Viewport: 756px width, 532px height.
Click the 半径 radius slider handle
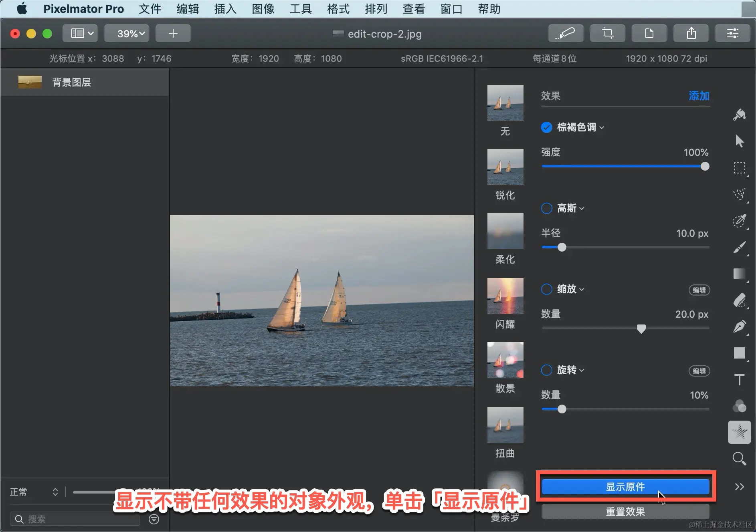point(562,247)
